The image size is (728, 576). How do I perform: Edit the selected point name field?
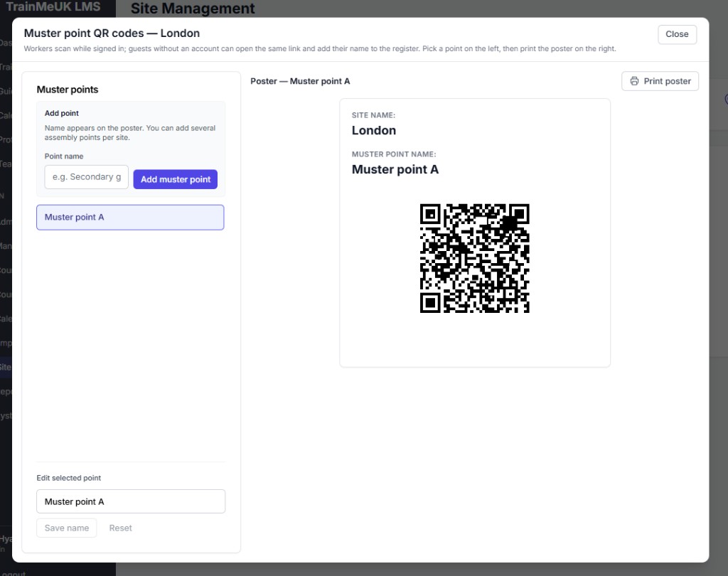click(x=131, y=501)
